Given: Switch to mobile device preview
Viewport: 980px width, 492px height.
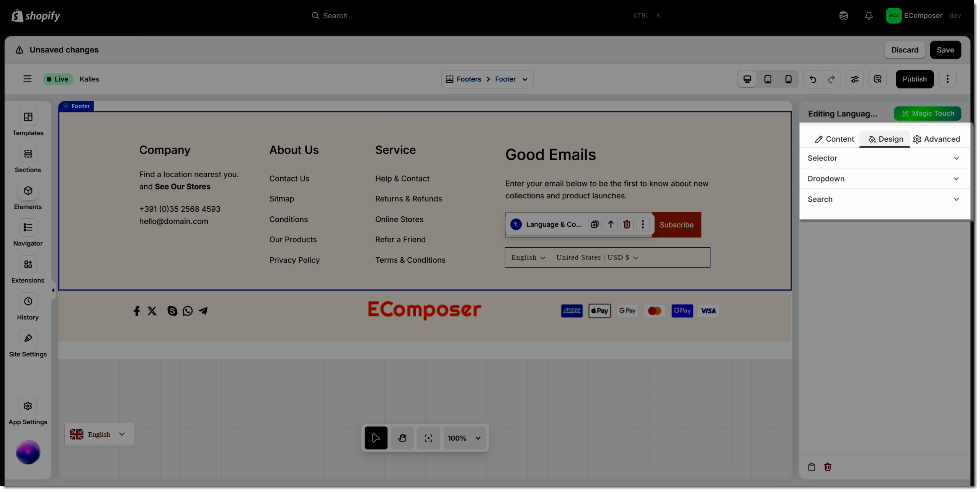Looking at the screenshot, I should pos(788,79).
